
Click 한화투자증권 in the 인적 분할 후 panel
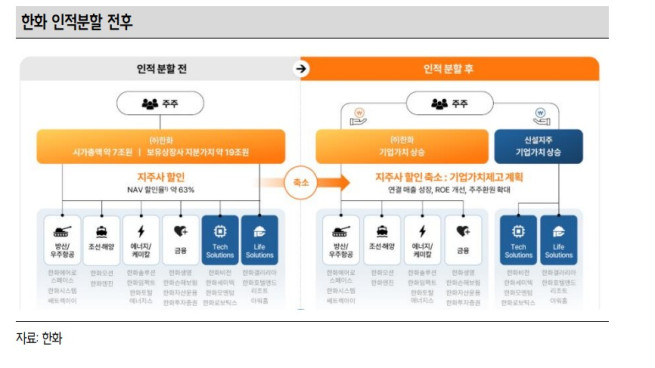(x=463, y=302)
